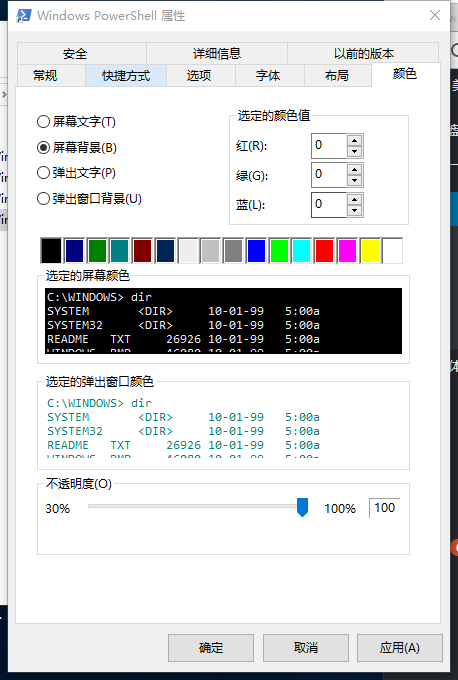Decrease the 蓝(L) value with down arrow

click(355, 210)
